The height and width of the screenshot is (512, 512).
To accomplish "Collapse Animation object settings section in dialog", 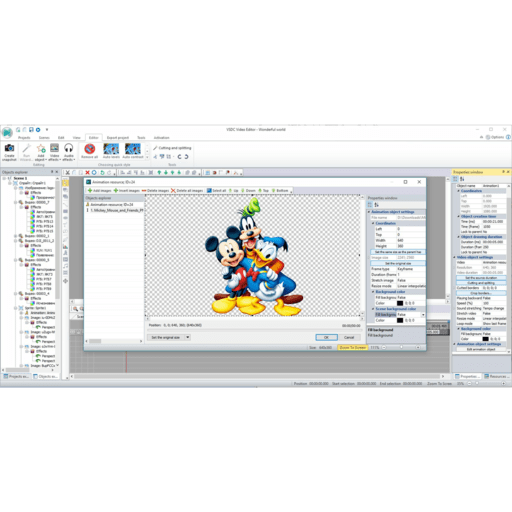I will coord(369,212).
